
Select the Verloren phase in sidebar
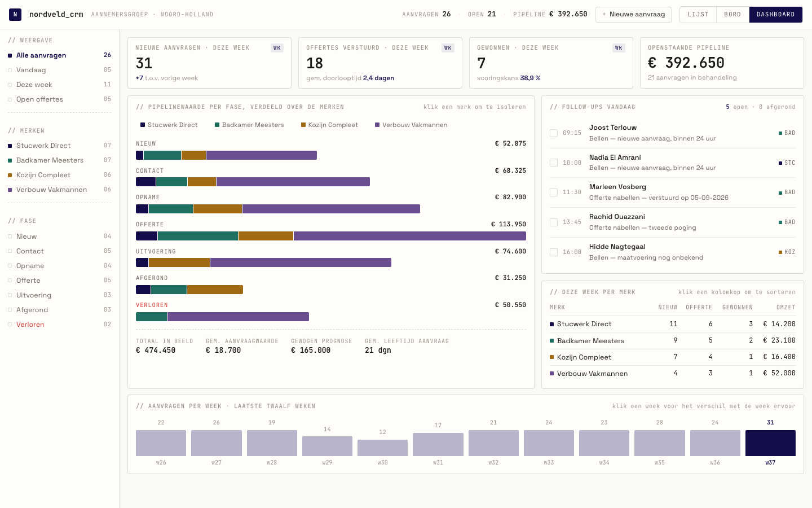[x=59, y=325]
